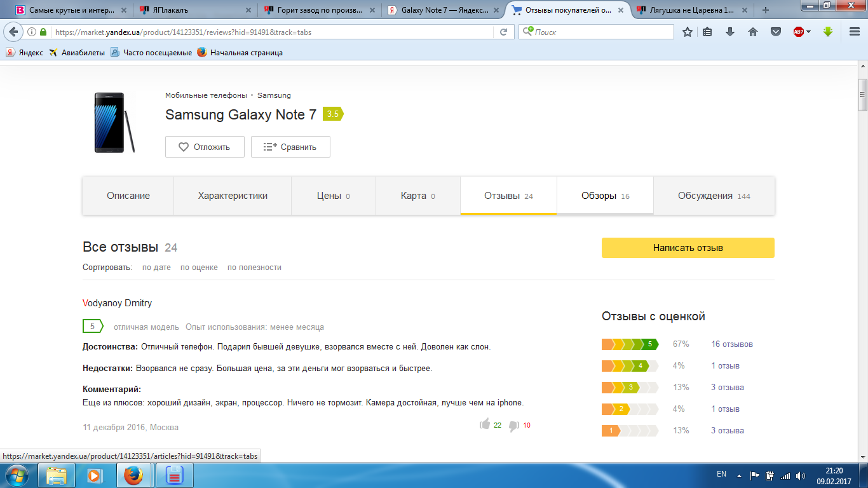
Task: Open reviewer Vodyanoy Dmitry's profile
Action: coord(117,303)
